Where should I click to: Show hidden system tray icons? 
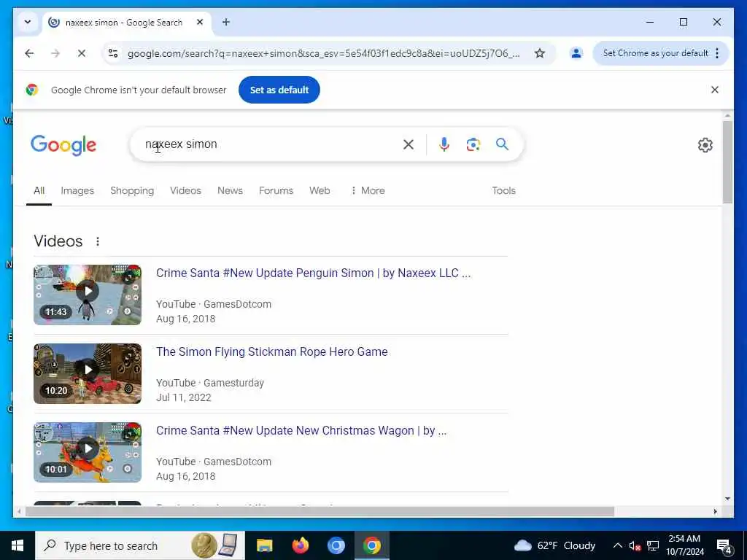click(617, 545)
